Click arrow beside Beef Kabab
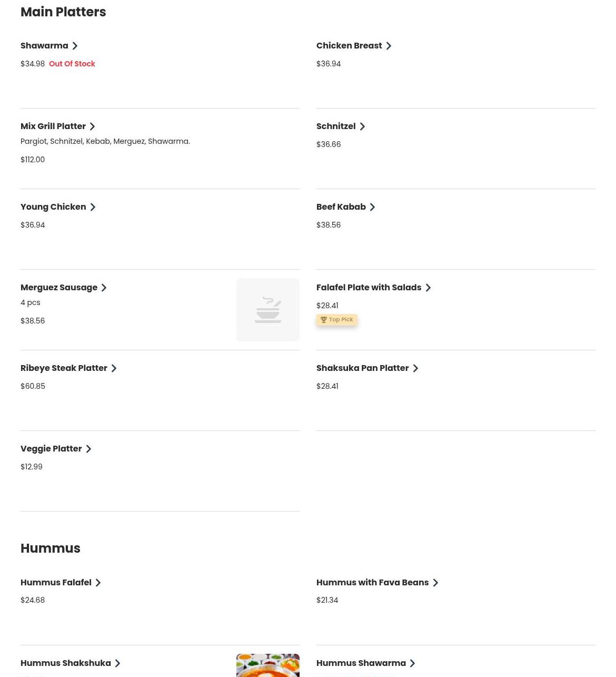This screenshot has width=616, height=677. (372, 207)
